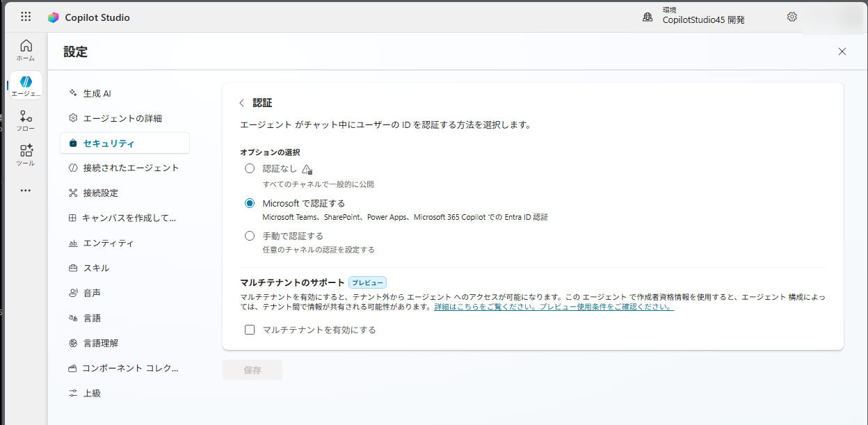Open the 接続設定 settings section
Viewport: 868px width, 425px height.
125,193
